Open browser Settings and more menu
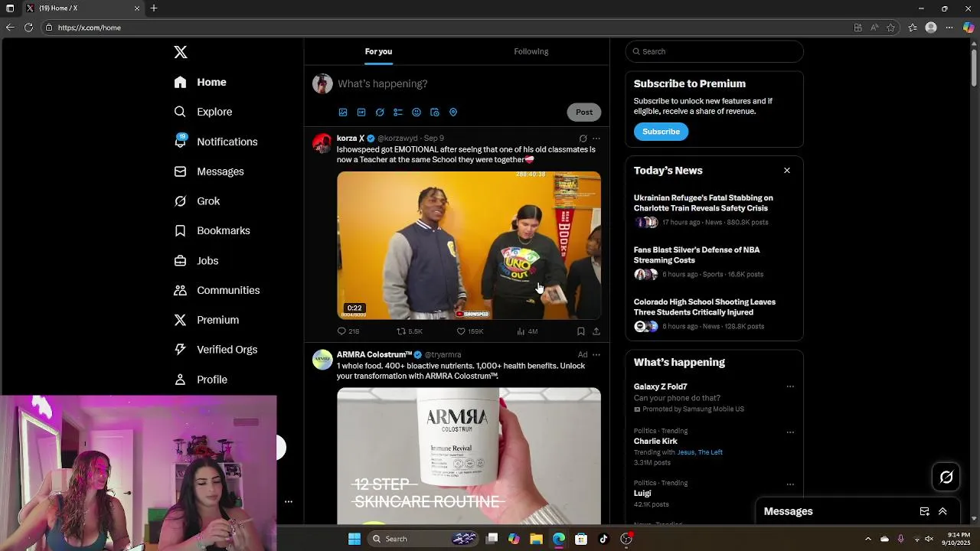Screen dimensions: 980x551 pos(949,28)
